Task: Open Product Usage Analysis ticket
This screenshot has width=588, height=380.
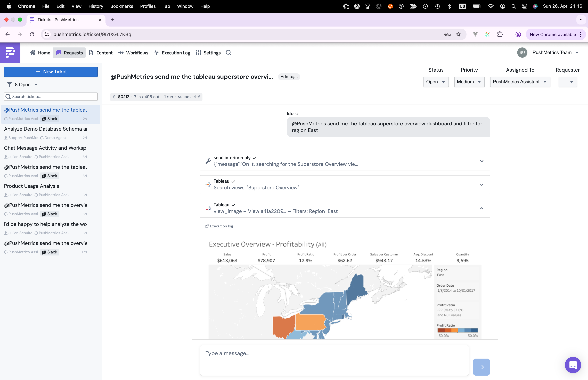Action: point(51,190)
